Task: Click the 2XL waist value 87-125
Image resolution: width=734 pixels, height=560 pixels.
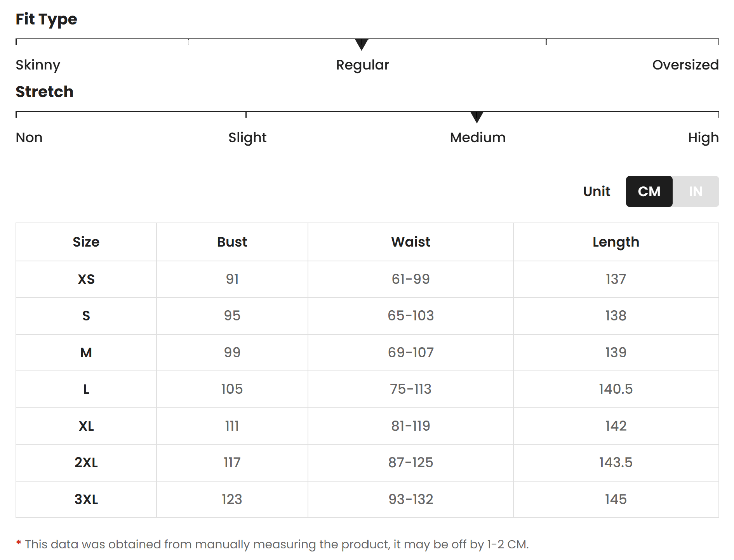Action: coord(410,463)
